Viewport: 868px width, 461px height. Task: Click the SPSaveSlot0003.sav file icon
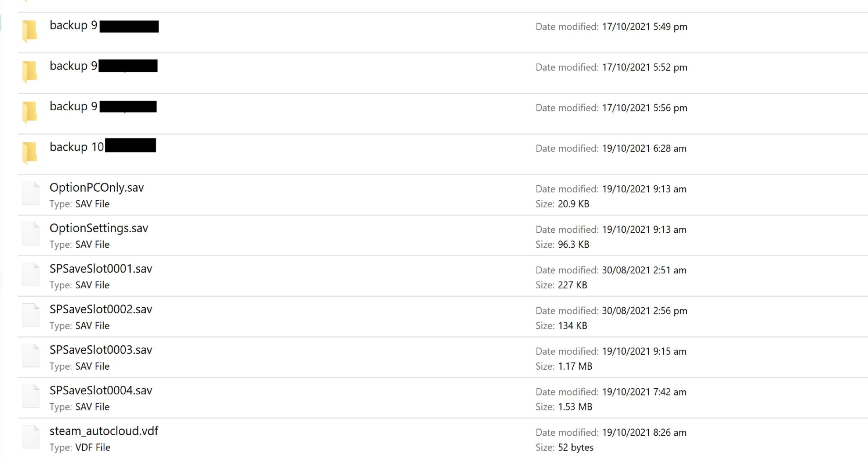coord(31,356)
